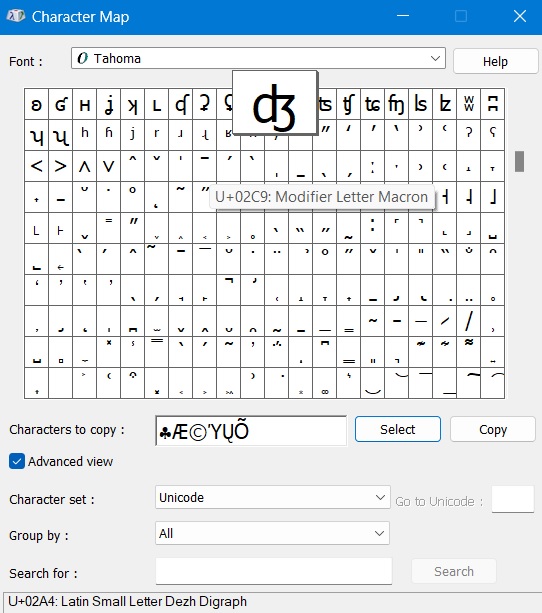The image size is (542, 613).
Task: Choose the superscript h modifier letter
Action: [x=84, y=135]
